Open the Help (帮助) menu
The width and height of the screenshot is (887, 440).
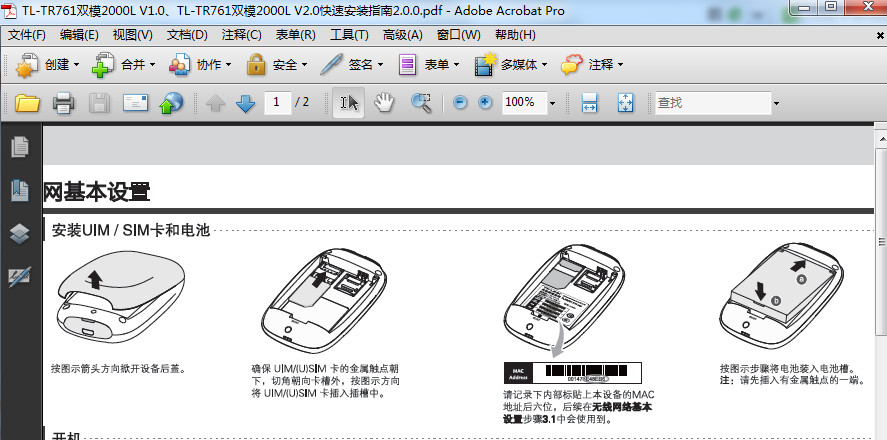(x=515, y=35)
